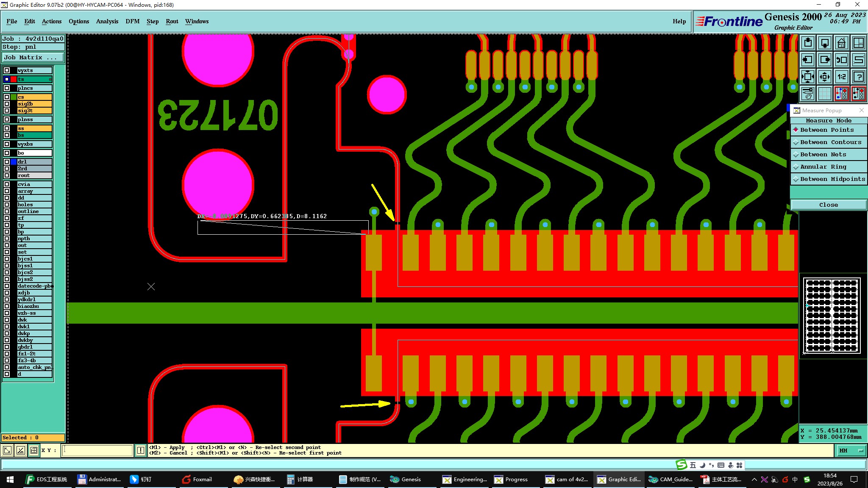This screenshot has width=868, height=488.
Task: Click the zoom in arrows icon
Action: 808,77
